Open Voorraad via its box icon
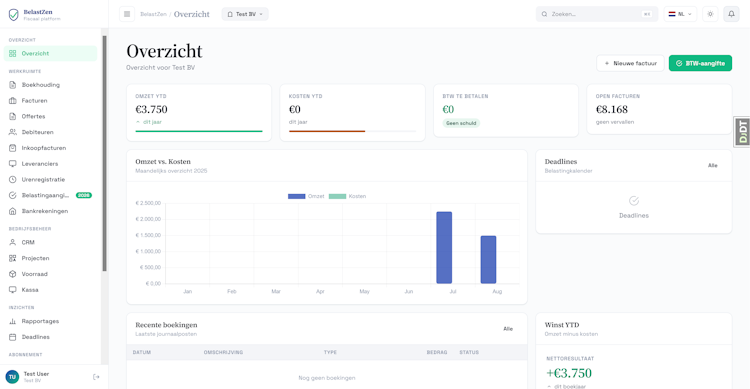Viewport: 750px width, 389px height. click(x=13, y=274)
